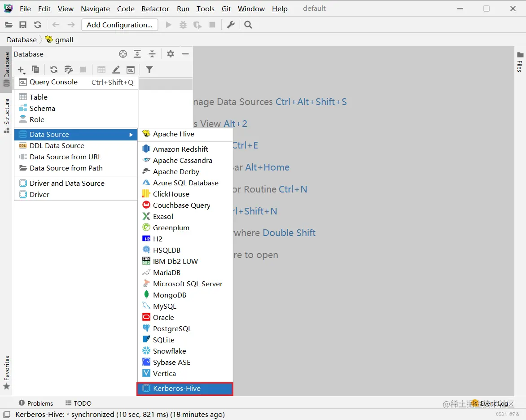Open the Favorites side tab
Screen dimensions: 526x420
(6, 372)
